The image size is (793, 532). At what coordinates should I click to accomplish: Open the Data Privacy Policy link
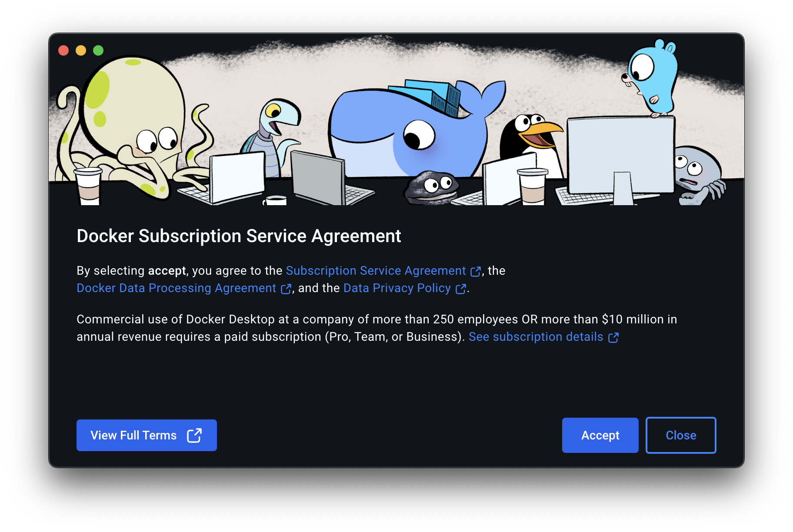click(397, 288)
